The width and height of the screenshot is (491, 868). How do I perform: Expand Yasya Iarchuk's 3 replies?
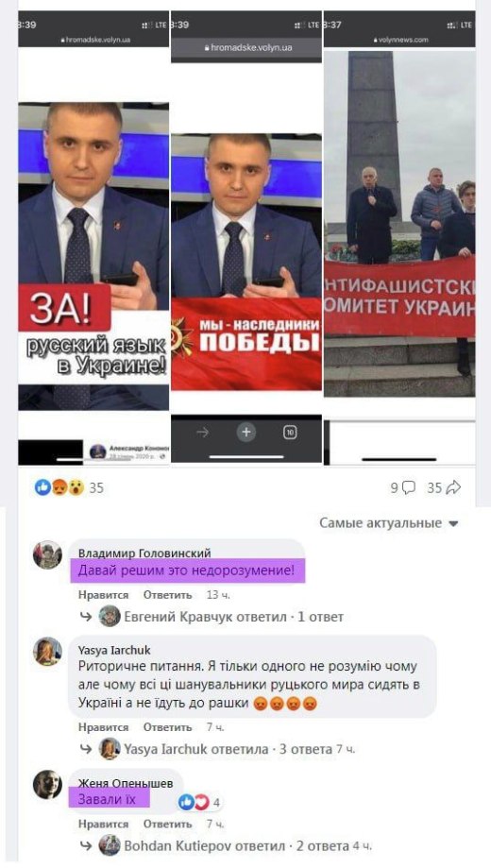point(227,749)
